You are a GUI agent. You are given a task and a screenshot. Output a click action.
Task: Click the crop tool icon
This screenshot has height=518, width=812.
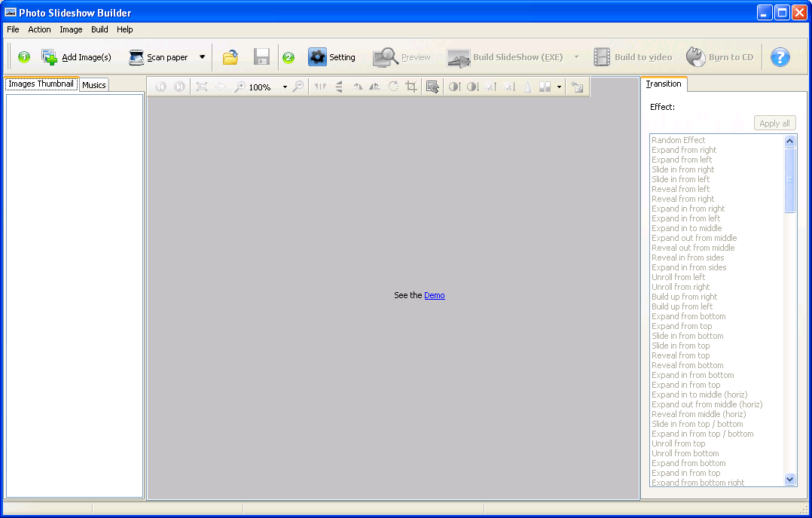[x=411, y=87]
